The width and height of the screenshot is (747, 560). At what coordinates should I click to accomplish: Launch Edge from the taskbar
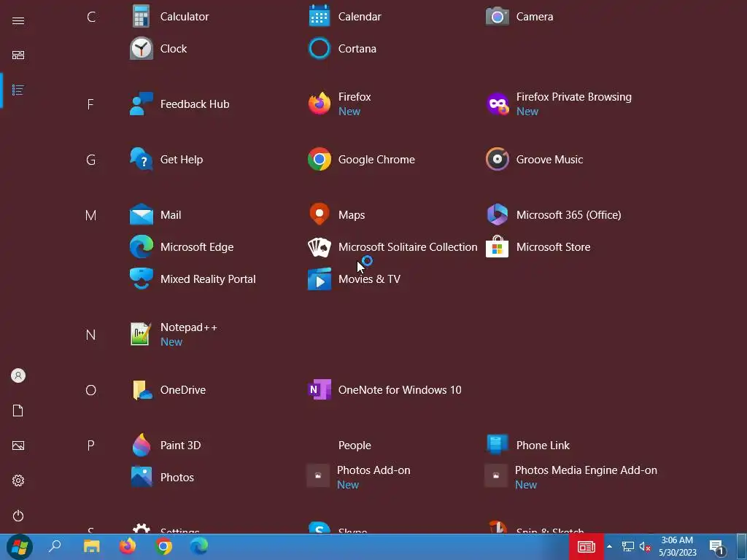[x=199, y=546]
